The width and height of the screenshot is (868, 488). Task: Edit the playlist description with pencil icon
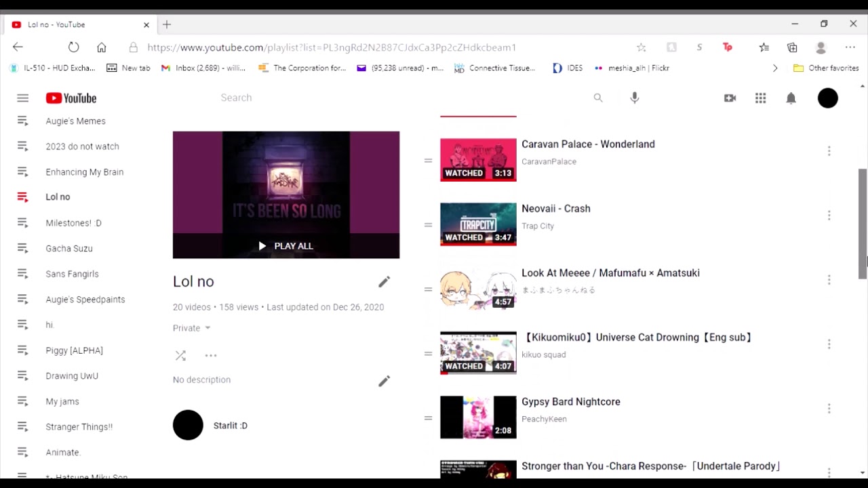[x=384, y=381]
